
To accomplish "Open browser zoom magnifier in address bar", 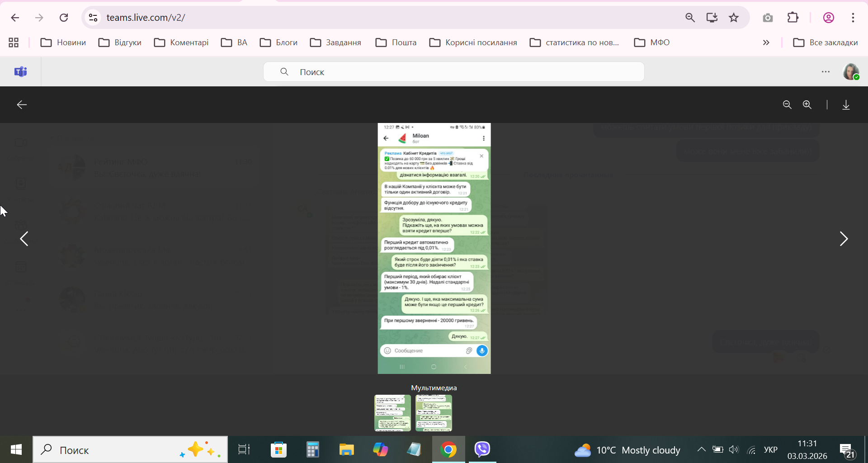I will coord(690,18).
